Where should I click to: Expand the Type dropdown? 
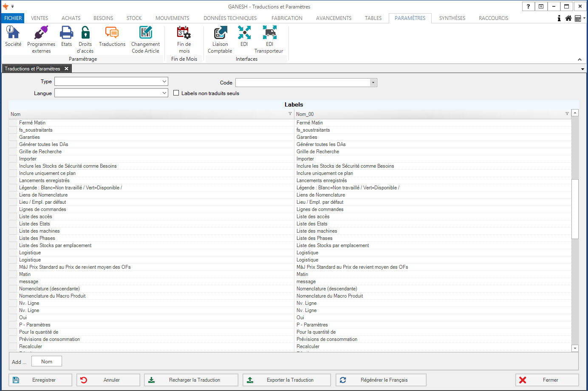(164, 81)
